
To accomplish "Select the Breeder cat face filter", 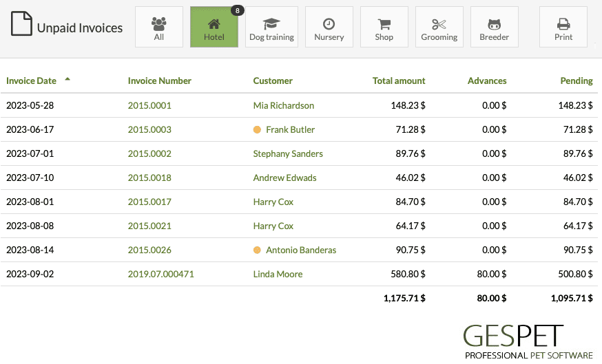I will pos(494,27).
